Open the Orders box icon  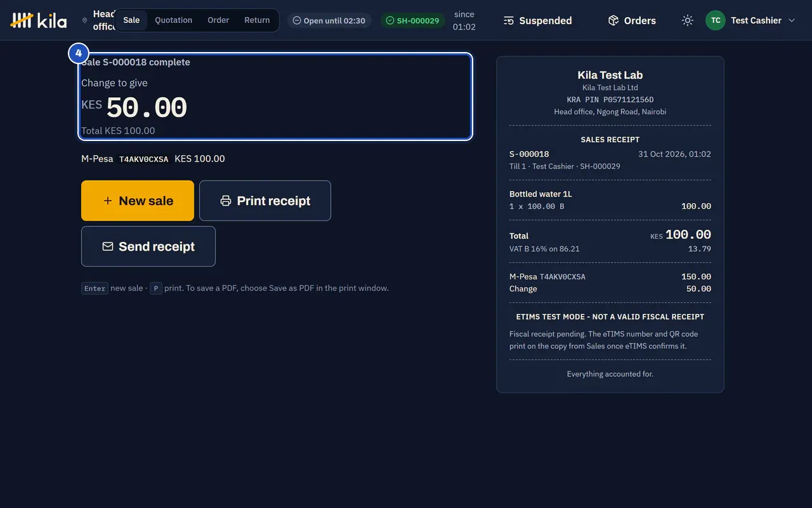pyautogui.click(x=613, y=20)
